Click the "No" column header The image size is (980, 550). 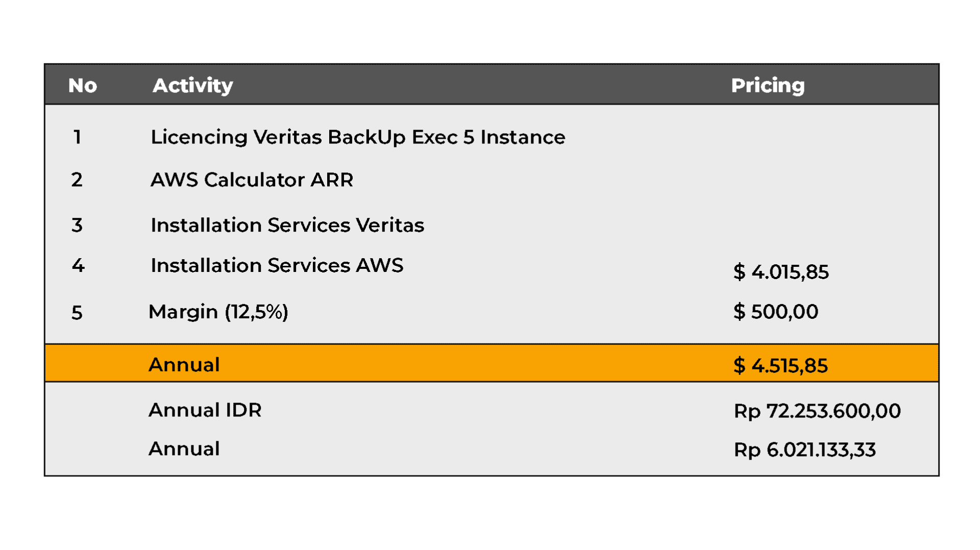click(83, 86)
